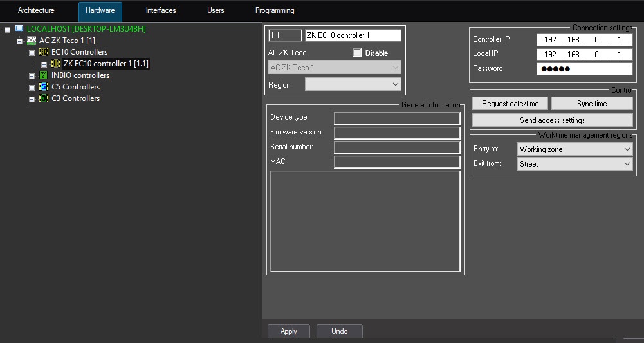Open the Exit from dropdown
Image resolution: width=644 pixels, height=343 pixels.
575,164
